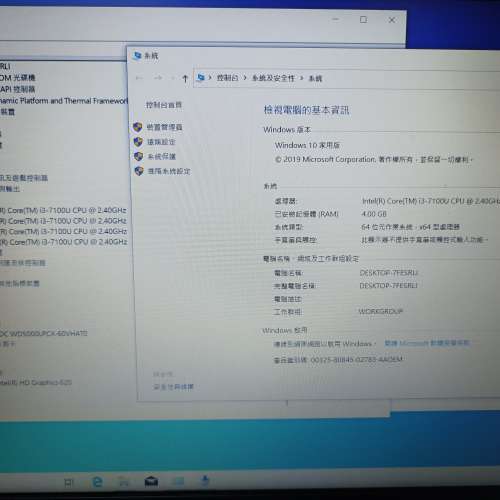
Task: Click the shield icon beside 進階系統設定
Action: [139, 171]
